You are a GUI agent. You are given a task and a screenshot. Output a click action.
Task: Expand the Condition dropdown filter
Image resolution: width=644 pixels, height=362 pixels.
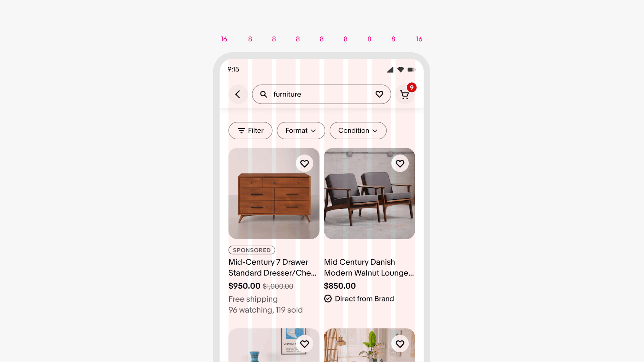(357, 130)
